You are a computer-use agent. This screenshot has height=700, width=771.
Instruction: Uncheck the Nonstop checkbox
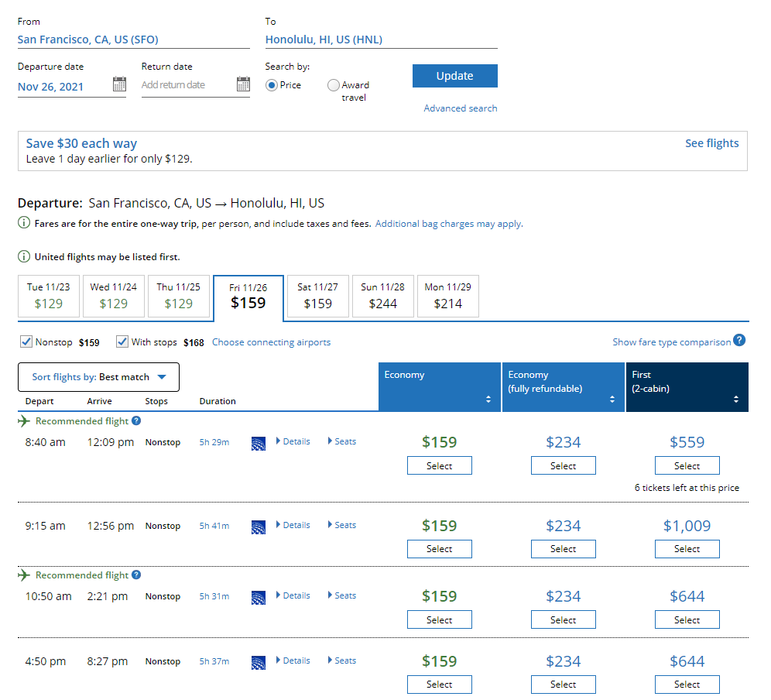point(26,341)
